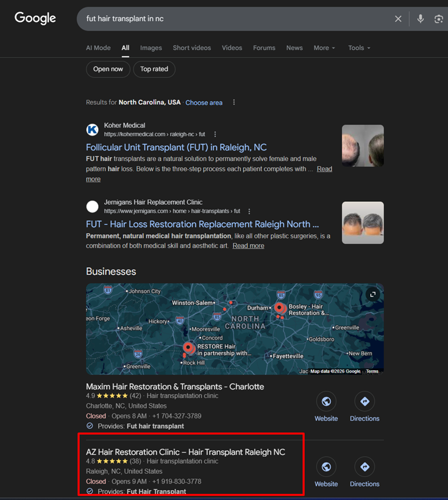Image resolution: width=448 pixels, height=500 pixels.
Task: Switch to the AI Mode tab
Action: 98,48
